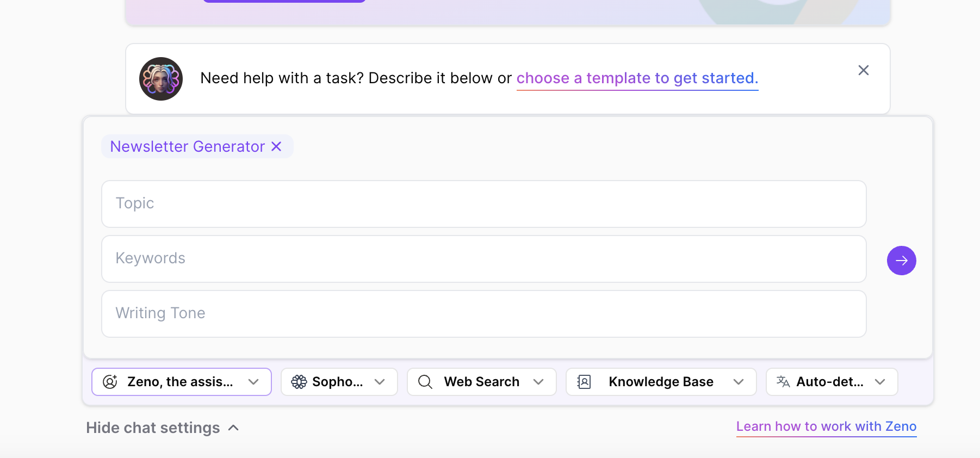Screen dimensions: 980x458
Task: Click inside the Topic input field
Action: coord(483,204)
